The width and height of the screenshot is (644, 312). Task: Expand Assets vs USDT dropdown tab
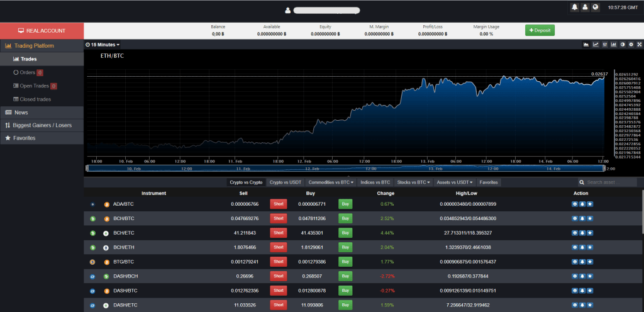(x=455, y=182)
